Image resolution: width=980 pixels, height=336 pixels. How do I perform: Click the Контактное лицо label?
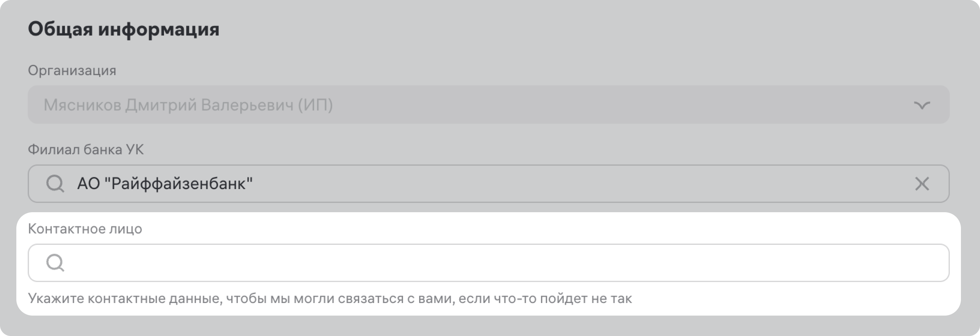85,229
